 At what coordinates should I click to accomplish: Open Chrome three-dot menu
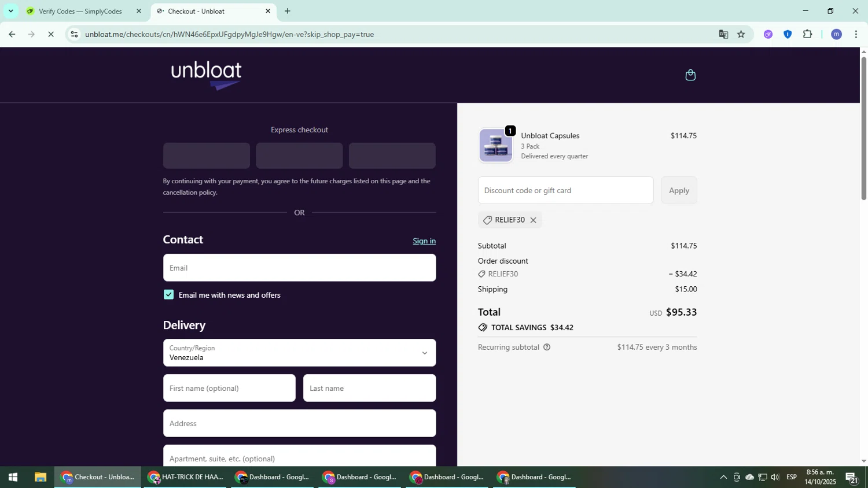[x=856, y=34]
